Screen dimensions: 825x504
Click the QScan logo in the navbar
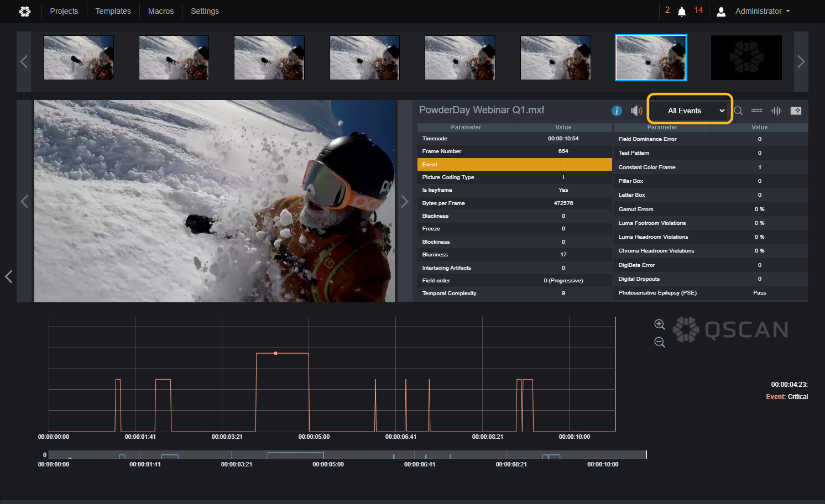25,11
